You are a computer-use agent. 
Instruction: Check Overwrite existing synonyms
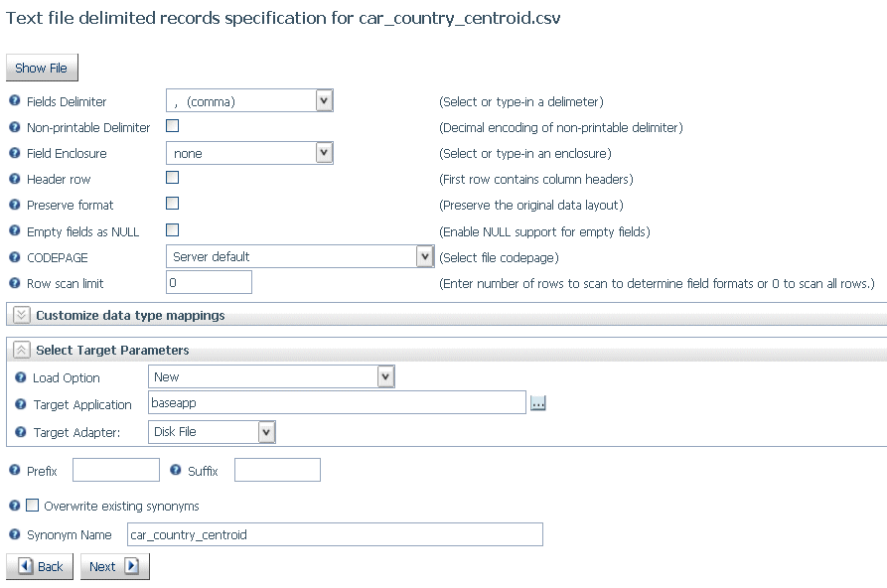pyautogui.click(x=32, y=505)
